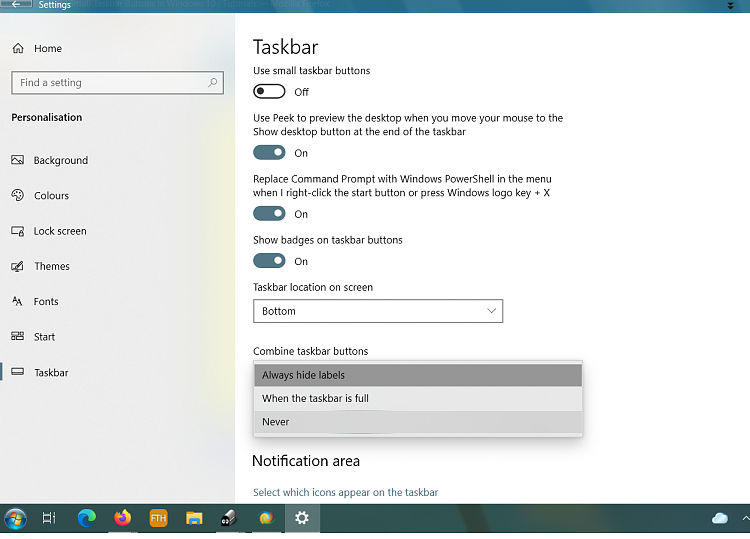Screen dimensions: 750x539
Task: Open File Explorer from taskbar
Action: [x=194, y=518]
